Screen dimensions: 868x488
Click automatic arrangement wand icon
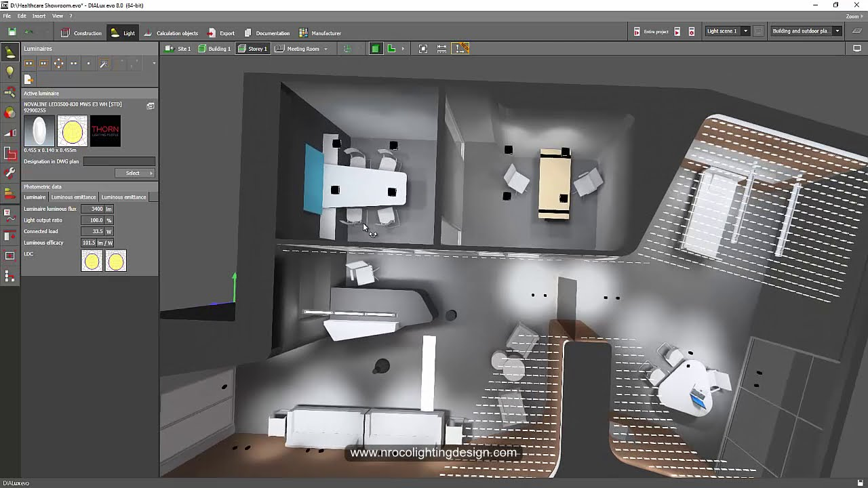(x=104, y=63)
